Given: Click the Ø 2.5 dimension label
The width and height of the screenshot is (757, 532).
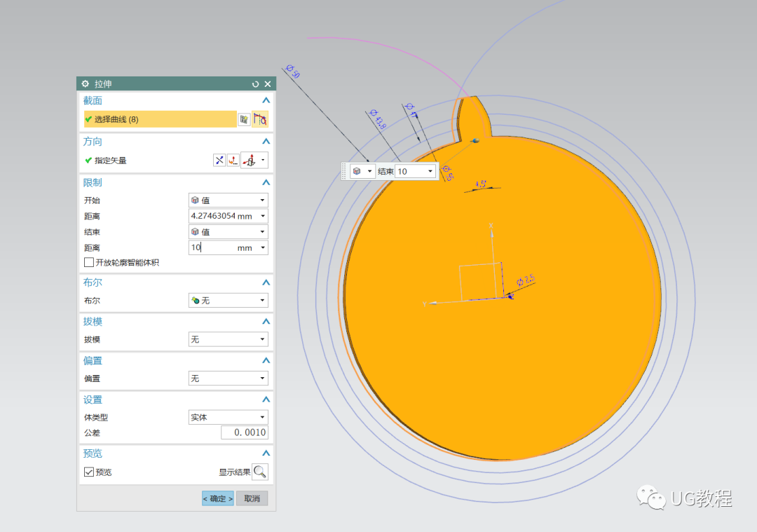Looking at the screenshot, I should 526,280.
